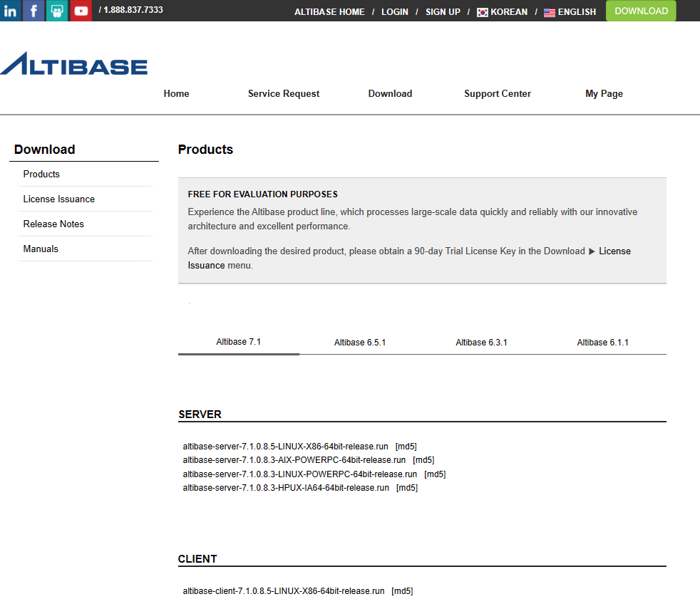Click the SERVER section heading

[200, 415]
